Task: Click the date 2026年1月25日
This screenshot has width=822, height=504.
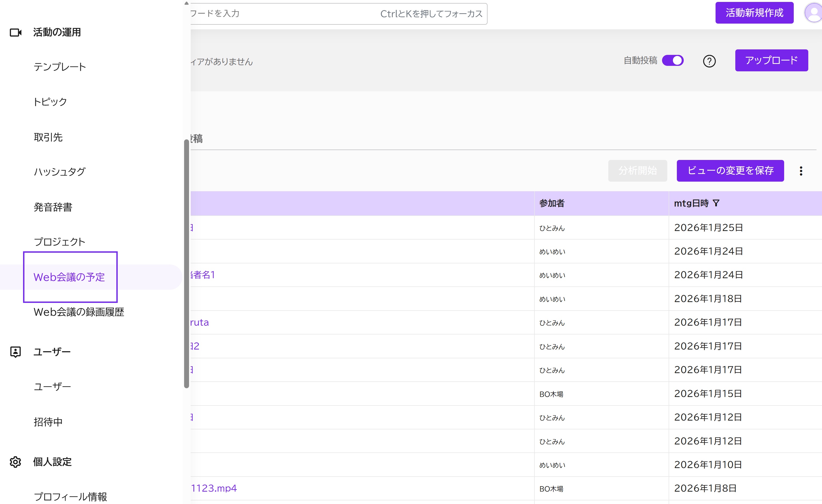Action: pos(708,228)
